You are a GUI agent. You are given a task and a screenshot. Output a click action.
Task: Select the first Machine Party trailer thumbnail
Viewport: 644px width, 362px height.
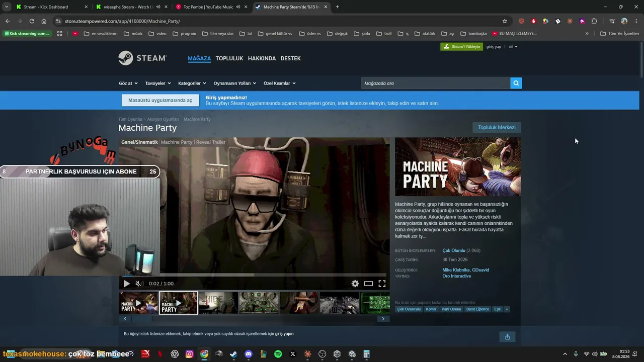point(138,303)
